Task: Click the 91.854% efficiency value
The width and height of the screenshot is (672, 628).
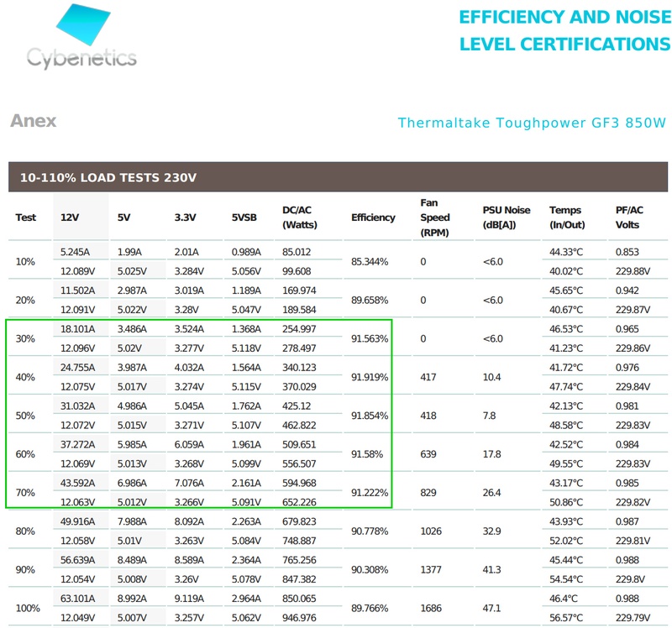Action: (370, 416)
